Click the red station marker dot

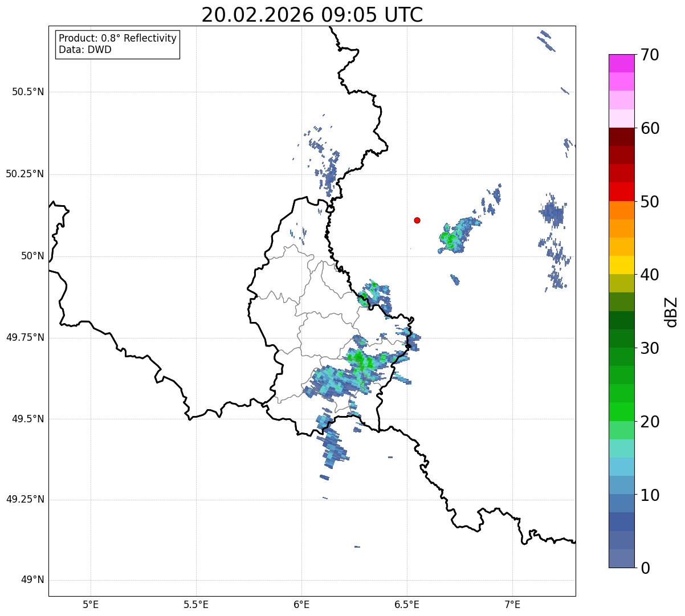click(417, 220)
